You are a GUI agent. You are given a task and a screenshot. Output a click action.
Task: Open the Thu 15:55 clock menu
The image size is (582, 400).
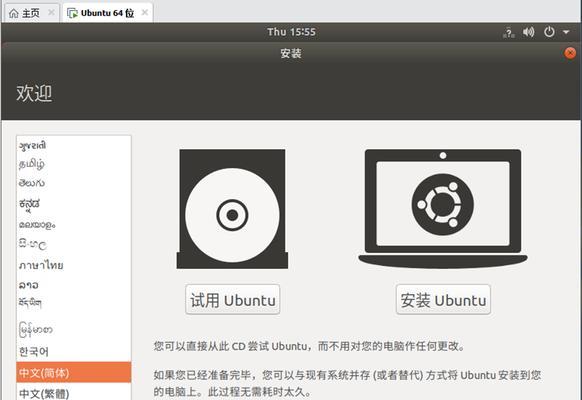(291, 32)
